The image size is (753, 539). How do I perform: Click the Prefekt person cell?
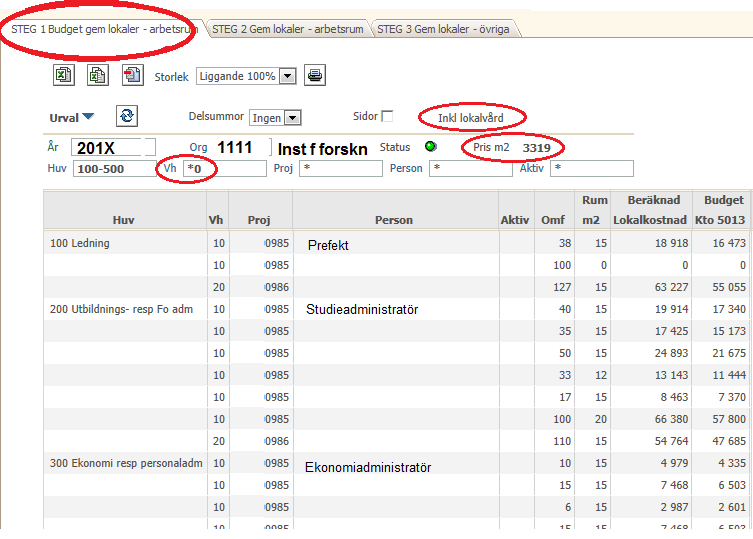pyautogui.click(x=328, y=245)
